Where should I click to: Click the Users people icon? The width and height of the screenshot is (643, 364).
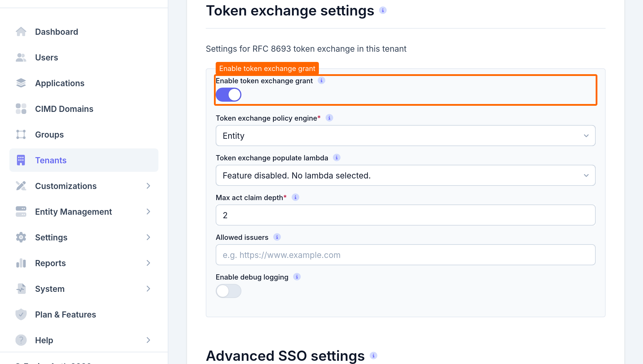coord(21,57)
